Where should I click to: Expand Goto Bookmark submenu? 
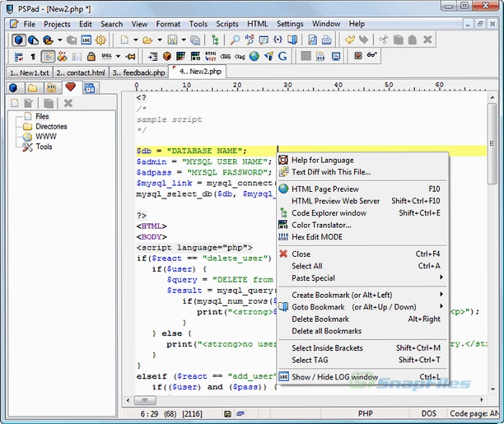[x=362, y=307]
